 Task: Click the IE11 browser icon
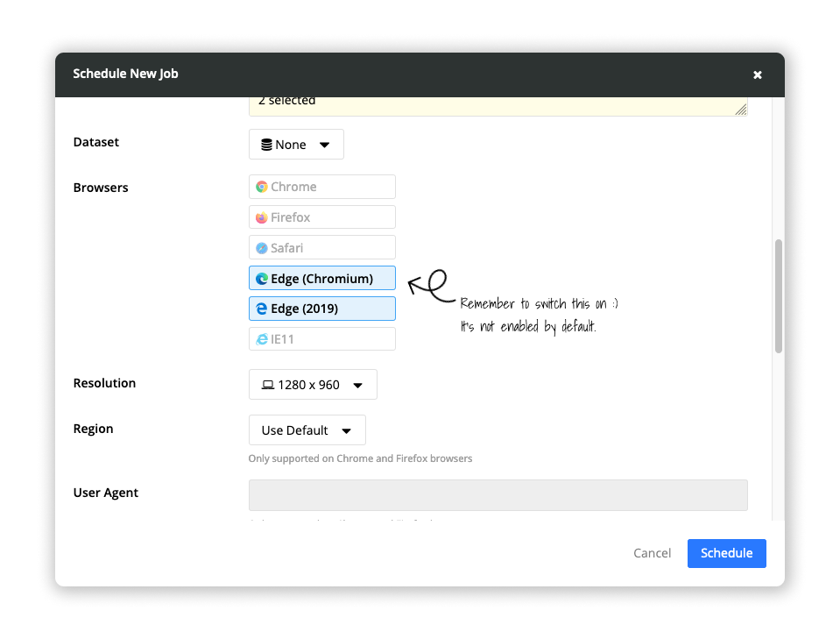click(261, 338)
